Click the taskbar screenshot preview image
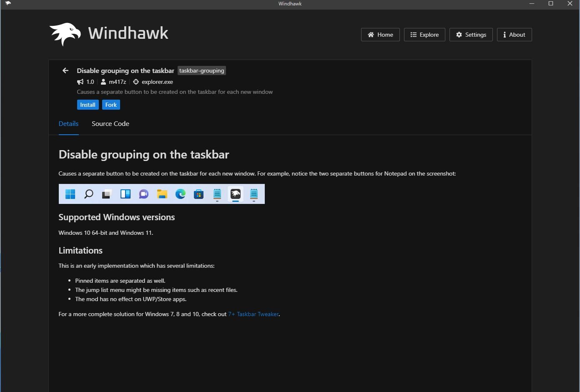Screen dimensions: 580x392 point(162,194)
